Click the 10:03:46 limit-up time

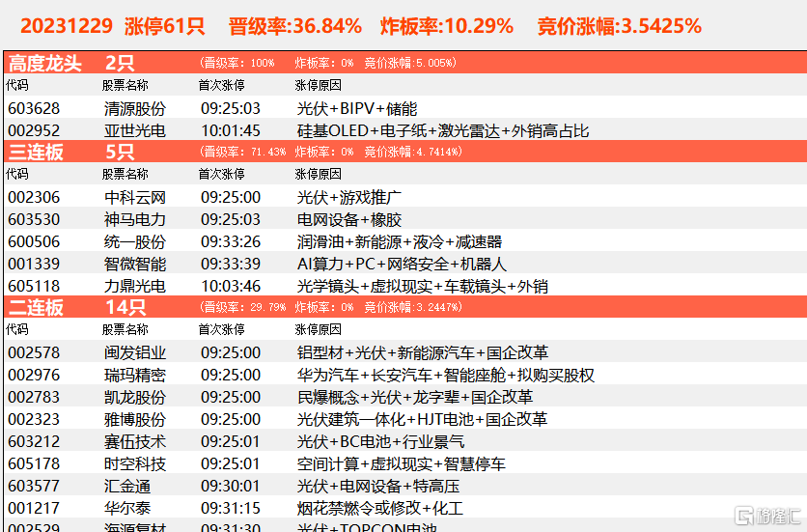tap(231, 286)
